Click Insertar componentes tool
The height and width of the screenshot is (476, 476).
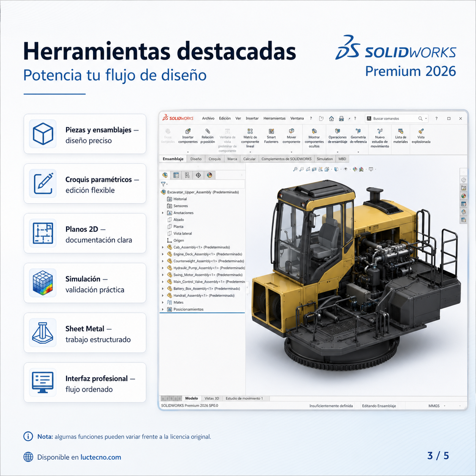coord(188,136)
